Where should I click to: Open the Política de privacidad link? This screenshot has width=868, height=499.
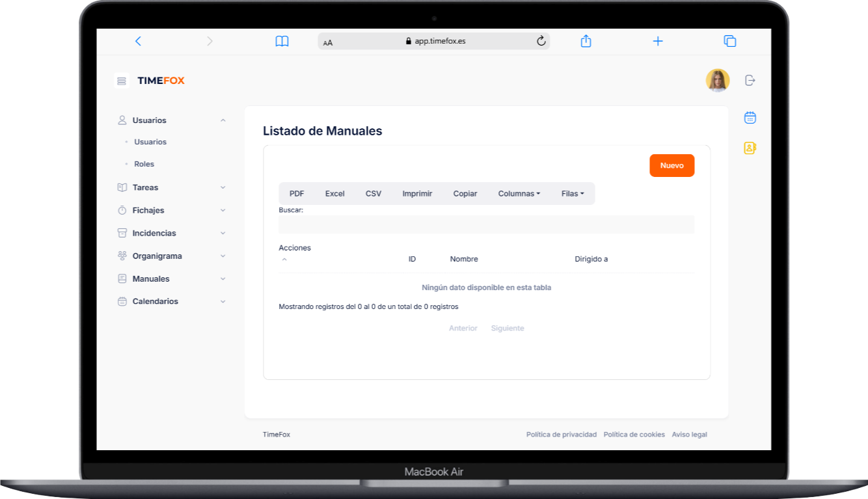click(561, 434)
